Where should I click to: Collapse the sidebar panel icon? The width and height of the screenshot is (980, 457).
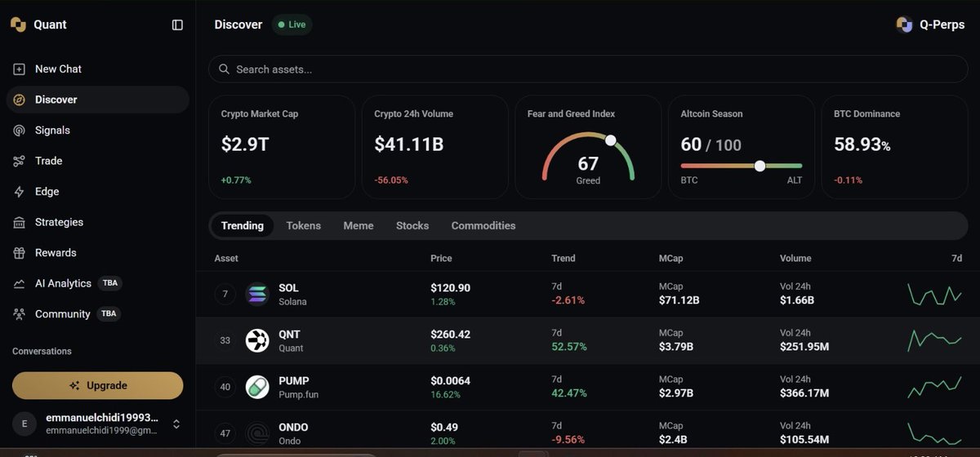click(177, 24)
